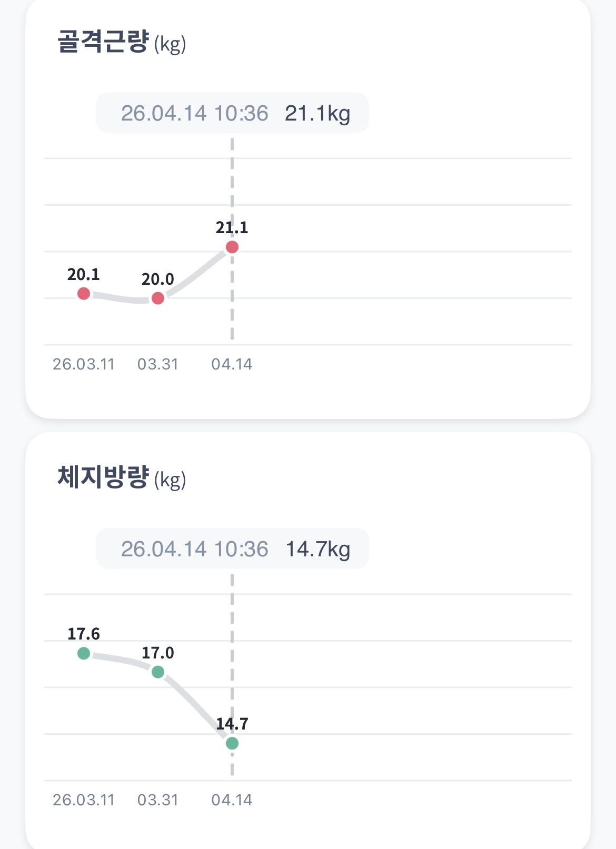Select the 17.6 green data point
Screen dimensions: 616x849
coord(84,653)
